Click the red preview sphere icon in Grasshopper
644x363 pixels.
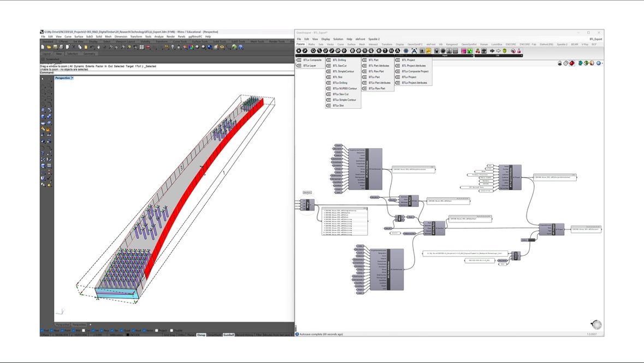pyautogui.click(x=572, y=63)
